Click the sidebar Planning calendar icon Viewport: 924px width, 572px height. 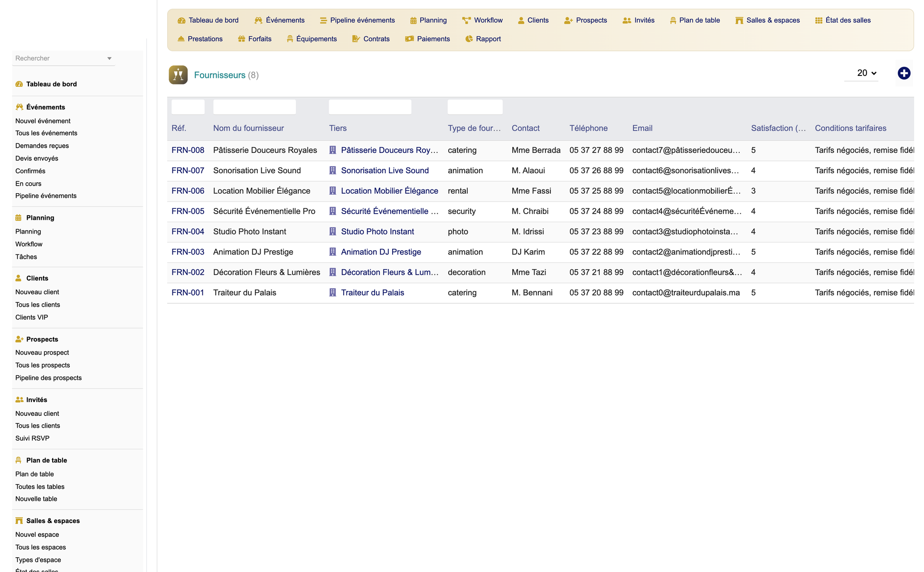point(19,218)
